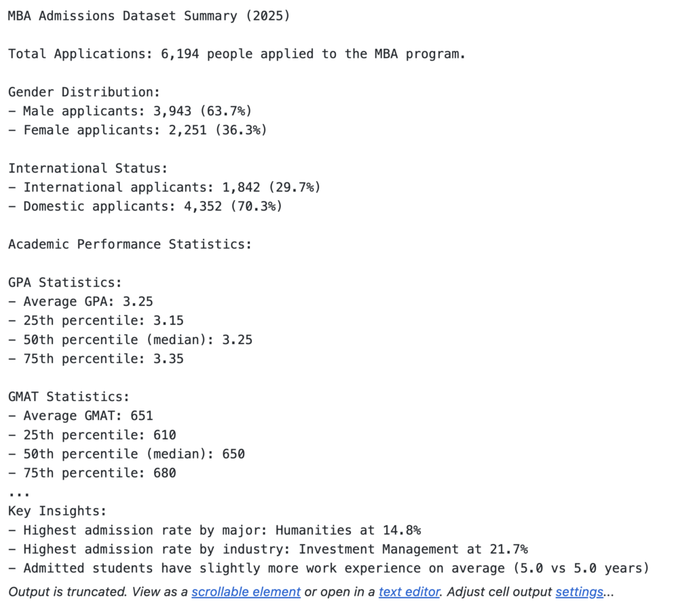Click the Female applicants line
The image size is (695, 616).
coord(137,130)
